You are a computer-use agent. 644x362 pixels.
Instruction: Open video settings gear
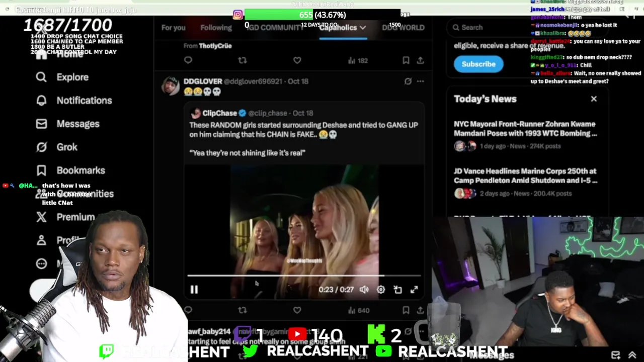click(x=381, y=290)
